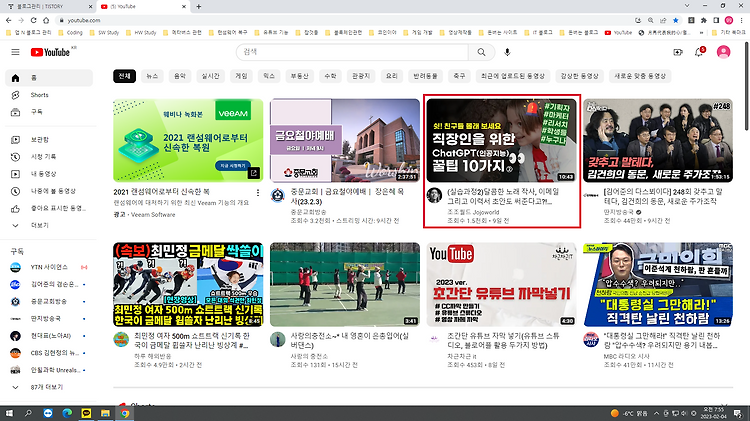This screenshot has height=421, width=750.
Task: Open Chrome's three-dot menu
Action: pyautogui.click(x=741, y=20)
